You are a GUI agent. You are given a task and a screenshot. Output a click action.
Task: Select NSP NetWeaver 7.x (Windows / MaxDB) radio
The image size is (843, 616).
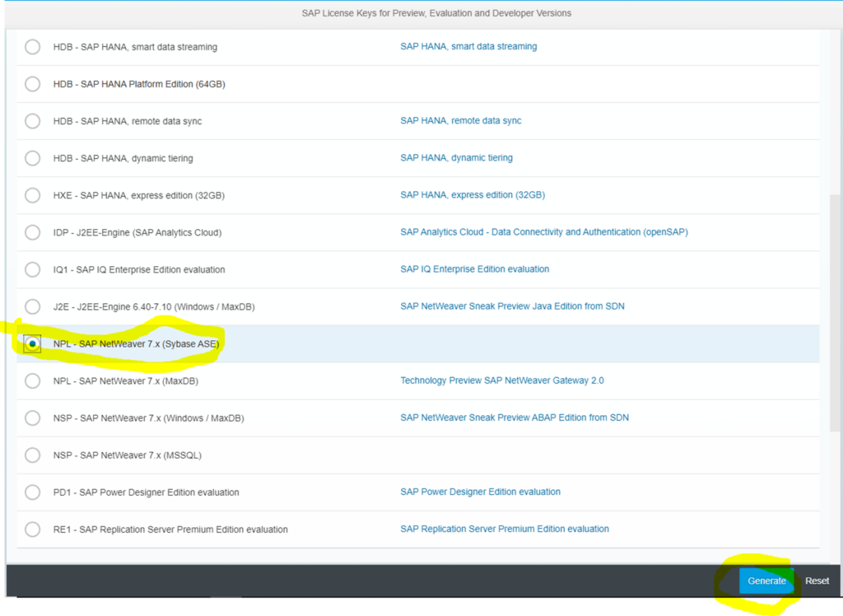click(32, 418)
